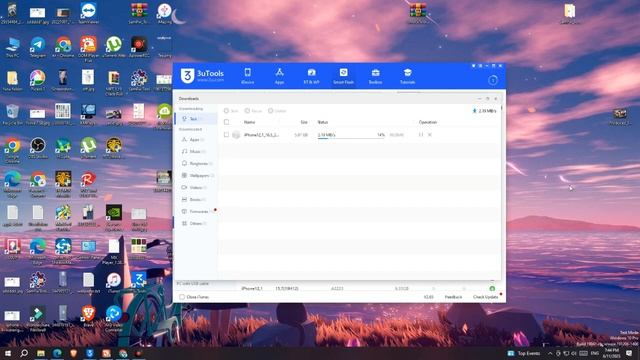Screen dimensions: 640x360
Task: Click the Start button in Downloads toolbar
Action: [x=231, y=111]
